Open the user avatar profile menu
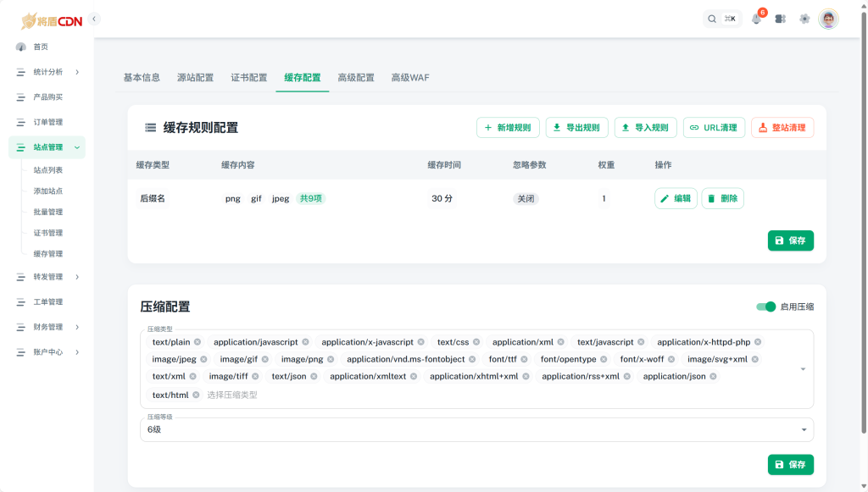 (x=829, y=18)
